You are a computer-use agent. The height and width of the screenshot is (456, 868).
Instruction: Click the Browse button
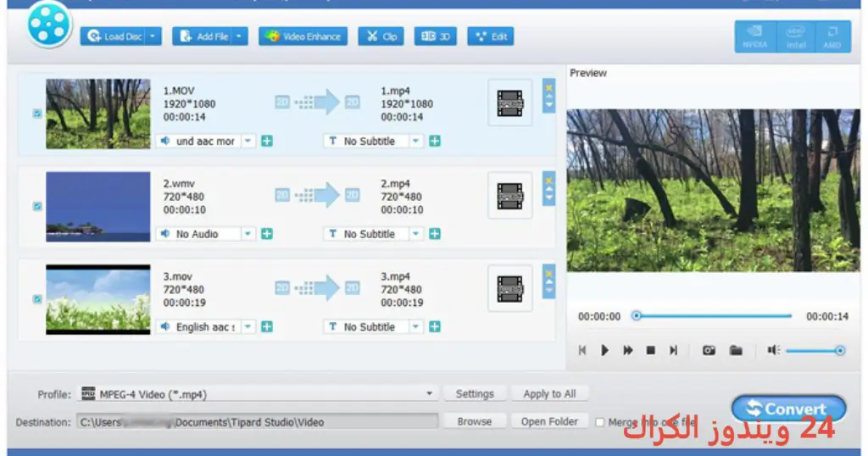[475, 422]
